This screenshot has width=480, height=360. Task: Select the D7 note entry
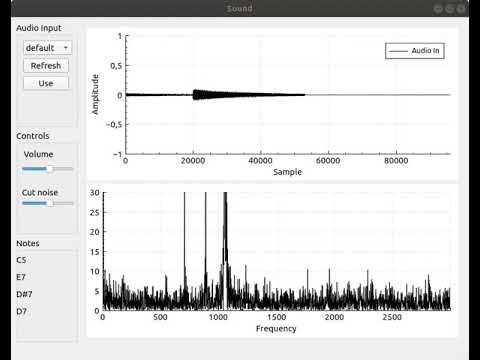(21, 311)
